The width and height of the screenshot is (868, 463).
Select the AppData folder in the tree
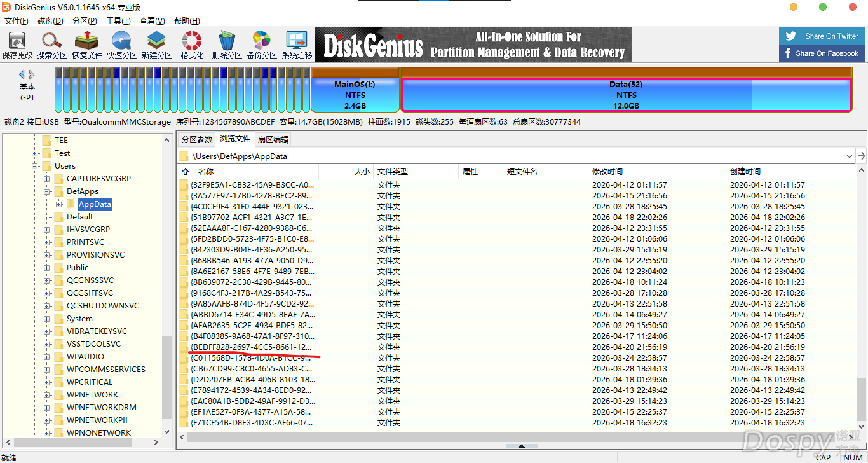pos(95,204)
